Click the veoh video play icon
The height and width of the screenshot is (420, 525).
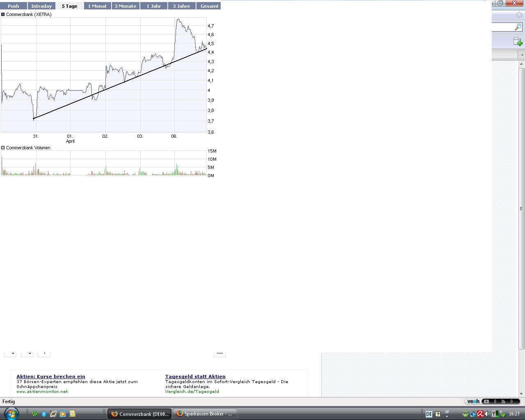click(486, 402)
